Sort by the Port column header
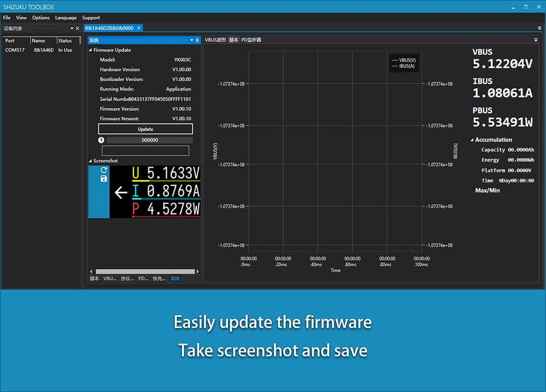This screenshot has width=546, height=392. (x=16, y=41)
